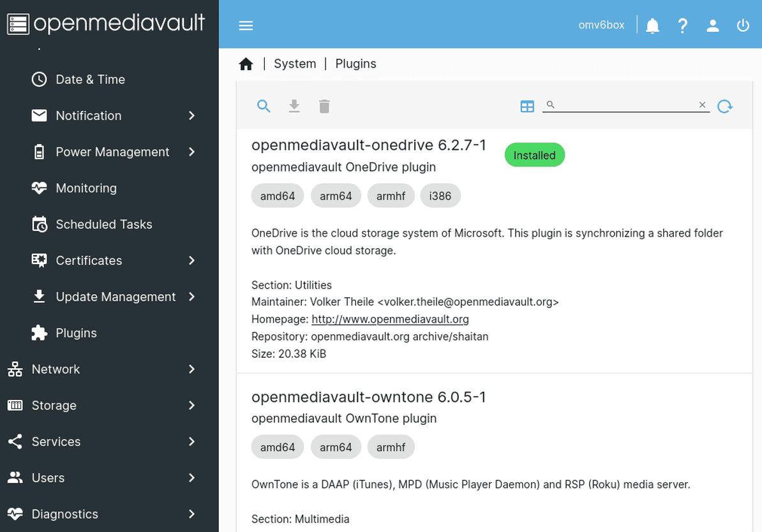The width and height of the screenshot is (762, 532).
Task: Click the plugin search magnifier button
Action: click(264, 106)
